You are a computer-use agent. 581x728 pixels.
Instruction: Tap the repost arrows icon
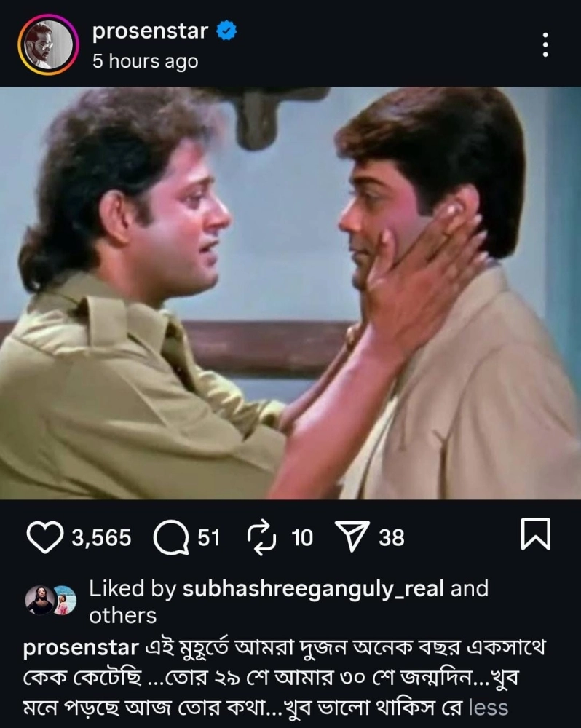click(261, 538)
